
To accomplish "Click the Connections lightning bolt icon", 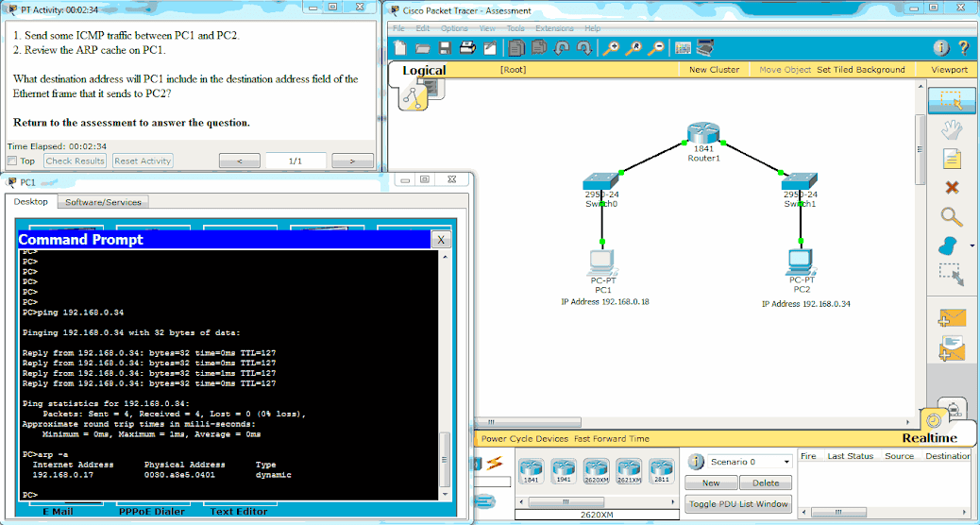I will (495, 463).
